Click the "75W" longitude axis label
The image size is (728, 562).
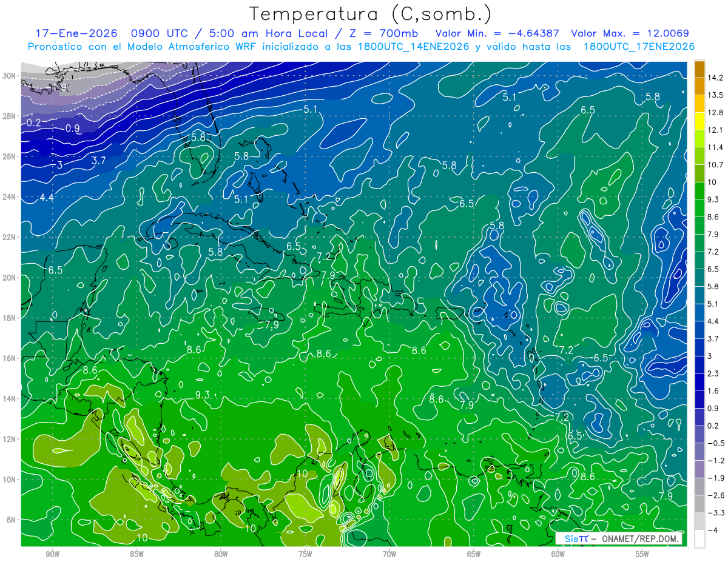(x=305, y=554)
